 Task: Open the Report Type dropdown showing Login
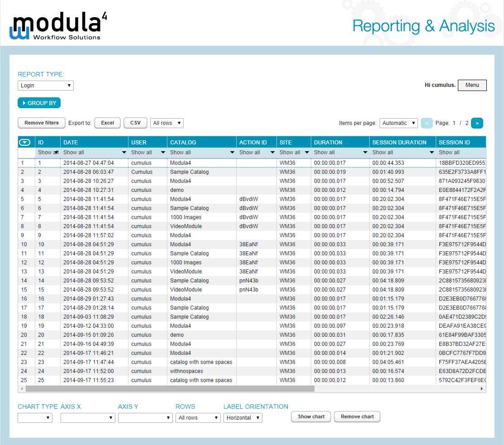point(46,86)
